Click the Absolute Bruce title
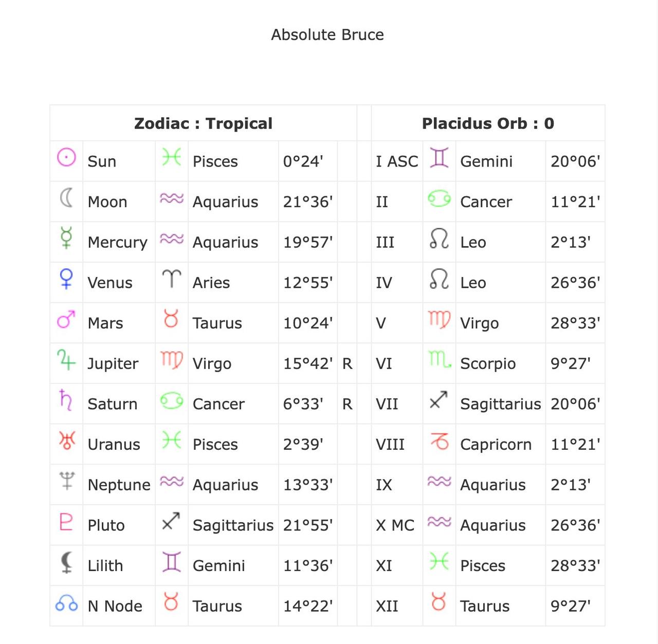 327,35
